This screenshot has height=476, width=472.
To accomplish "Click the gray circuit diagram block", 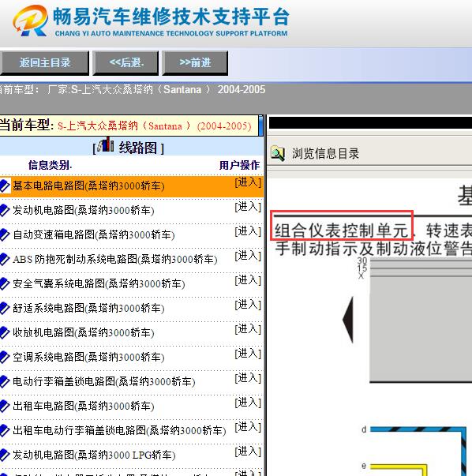I will pyautogui.click(x=421, y=320).
